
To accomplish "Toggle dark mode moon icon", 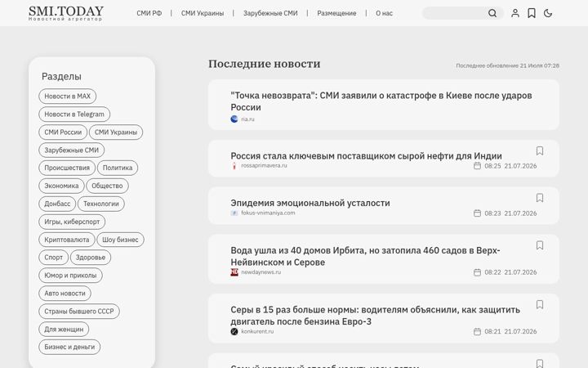I will [548, 14].
